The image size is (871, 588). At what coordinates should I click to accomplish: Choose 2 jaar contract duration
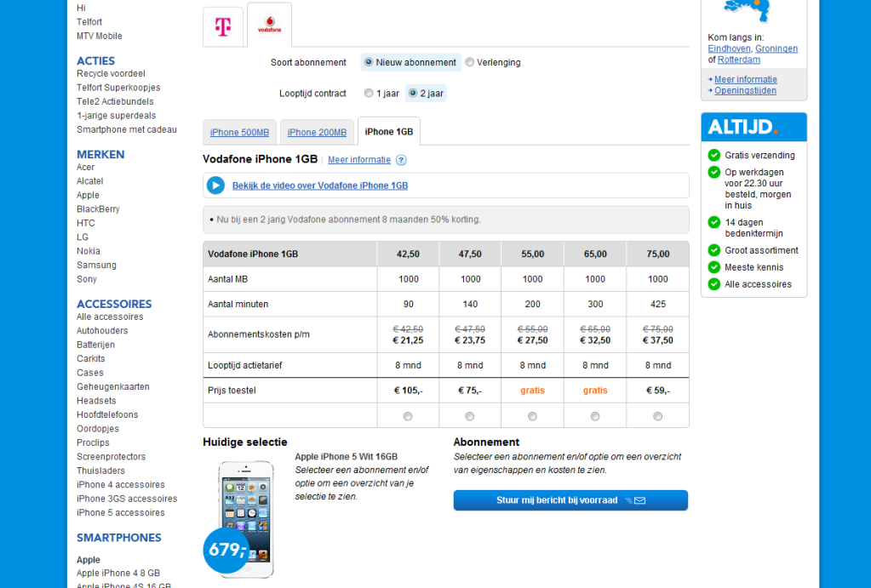click(413, 94)
